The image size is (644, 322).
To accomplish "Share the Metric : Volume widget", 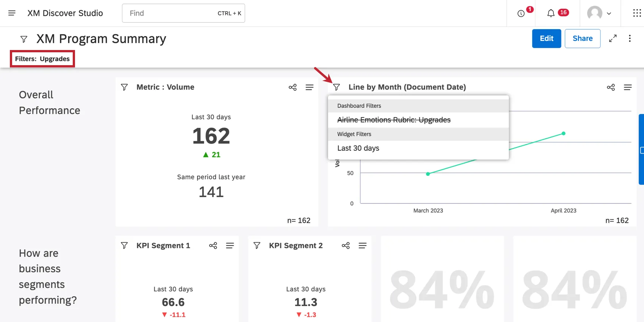I will click(x=292, y=88).
